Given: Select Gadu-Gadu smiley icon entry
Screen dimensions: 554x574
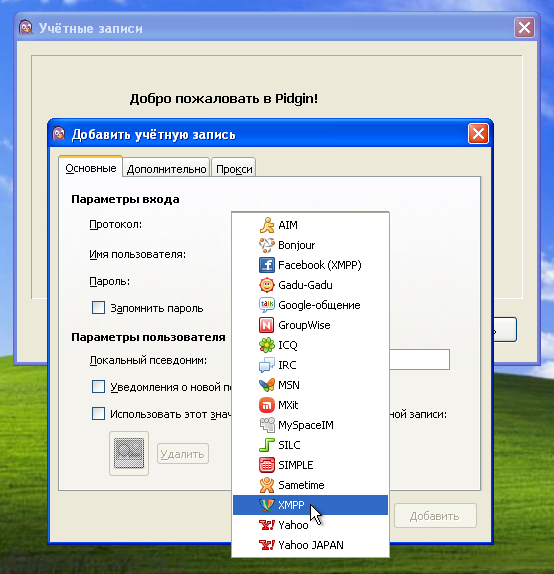Looking at the screenshot, I should click(267, 285).
